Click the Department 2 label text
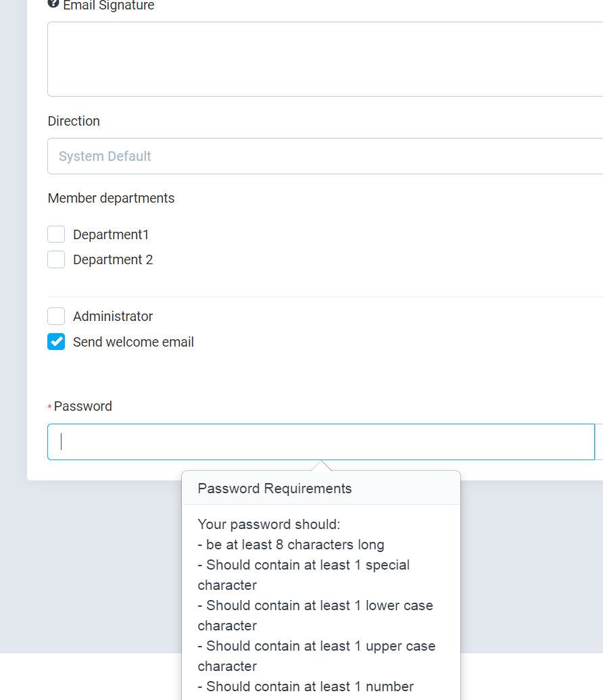Image resolution: width=603 pixels, height=700 pixels. click(113, 259)
